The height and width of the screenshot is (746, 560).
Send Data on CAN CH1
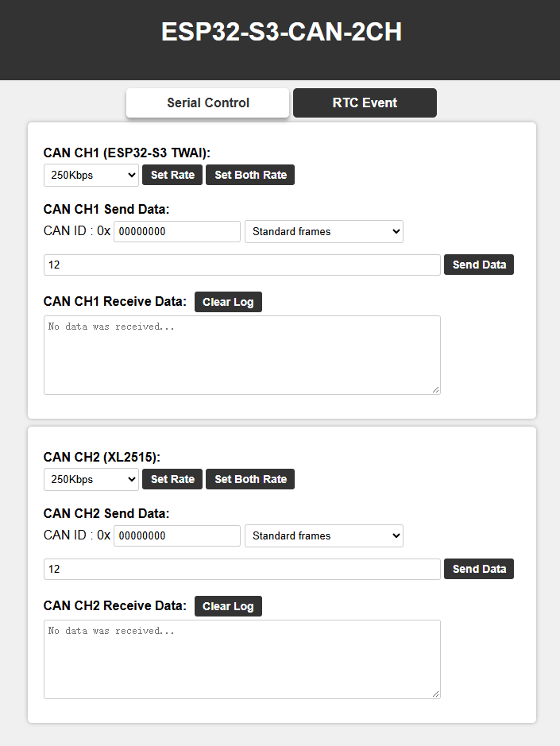coord(479,265)
